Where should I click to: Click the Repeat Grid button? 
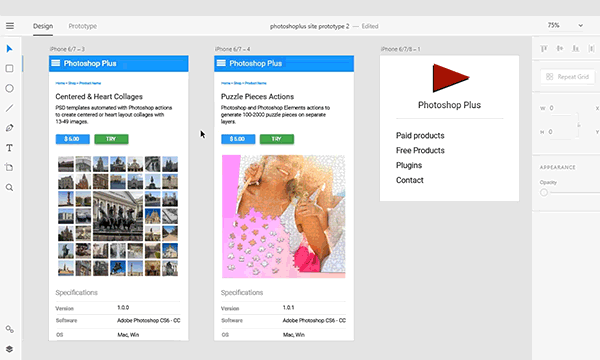point(568,77)
